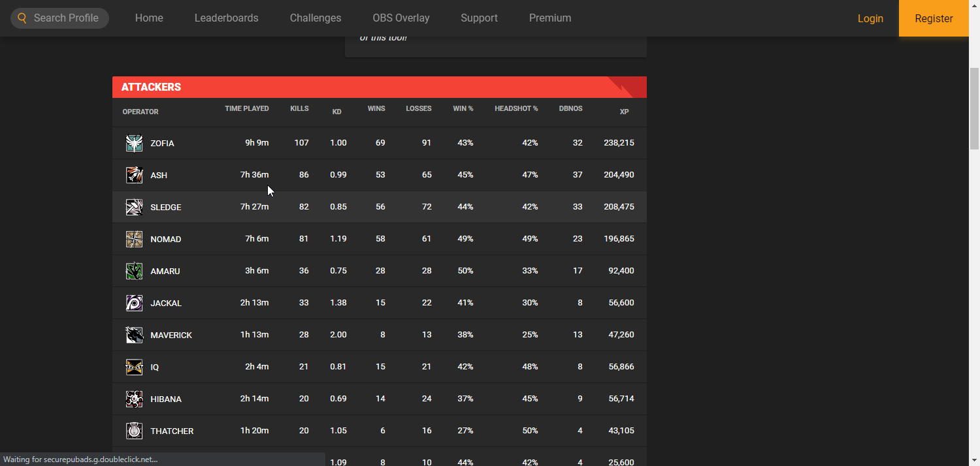Viewport: 980px width, 466px height.
Task: Click the vertical page scrollbar thumb
Action: pyautogui.click(x=974, y=108)
